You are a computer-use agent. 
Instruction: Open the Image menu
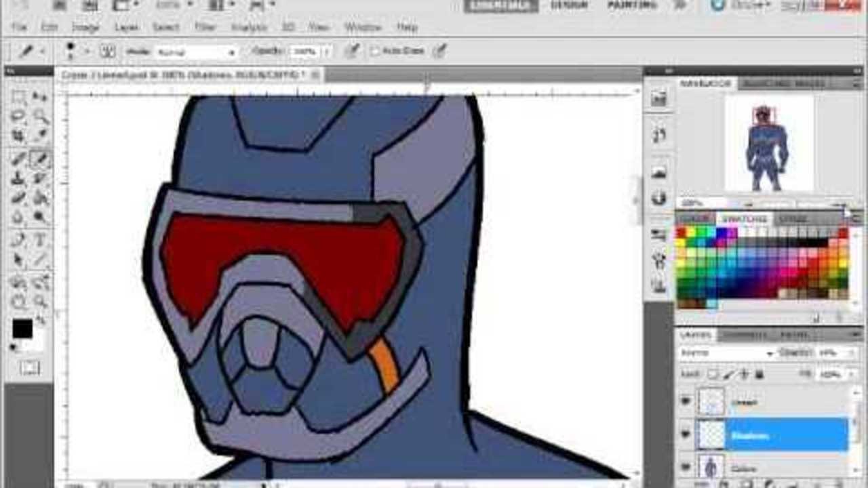[x=85, y=28]
